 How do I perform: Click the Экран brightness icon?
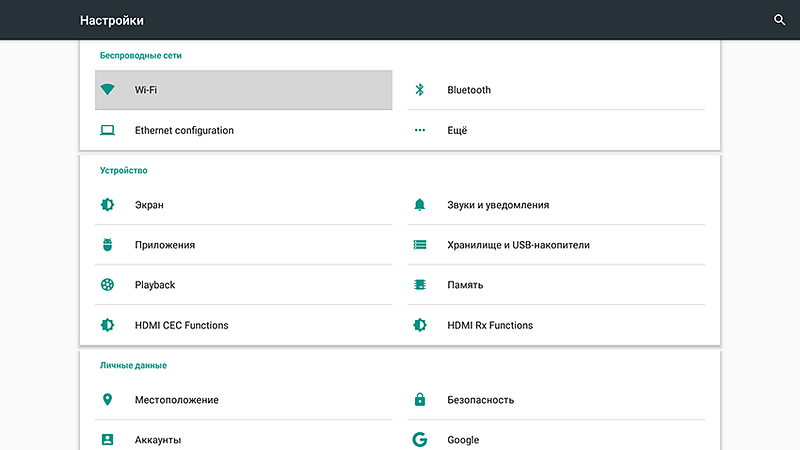108,205
